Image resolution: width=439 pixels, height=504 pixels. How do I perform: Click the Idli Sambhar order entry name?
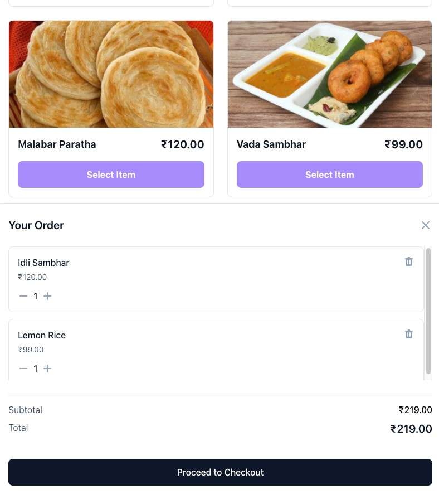click(x=43, y=263)
